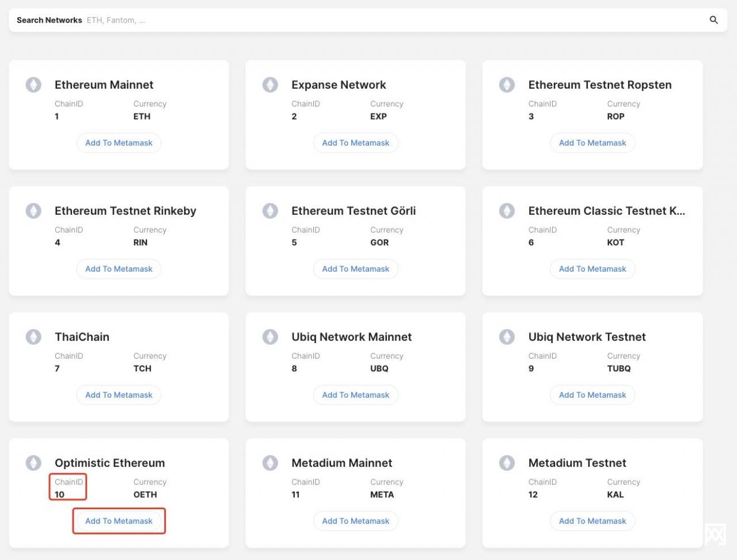The width and height of the screenshot is (737, 560).
Task: Select the Ubiq Network Mainnet title
Action: (352, 337)
